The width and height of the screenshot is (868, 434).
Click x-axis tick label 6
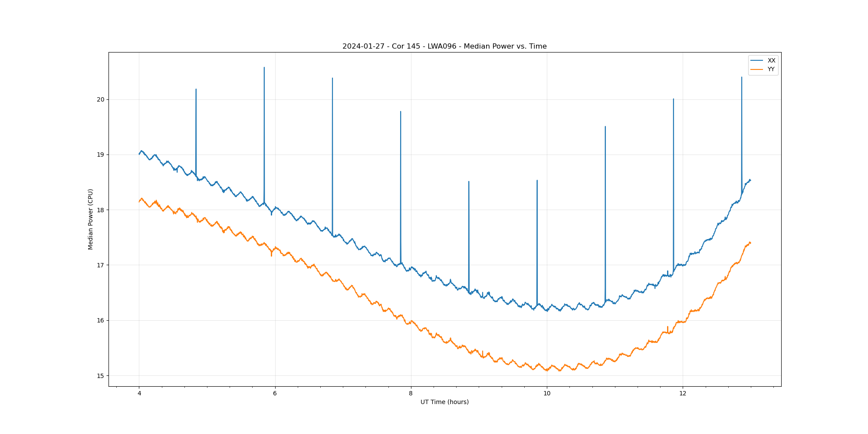pos(275,394)
